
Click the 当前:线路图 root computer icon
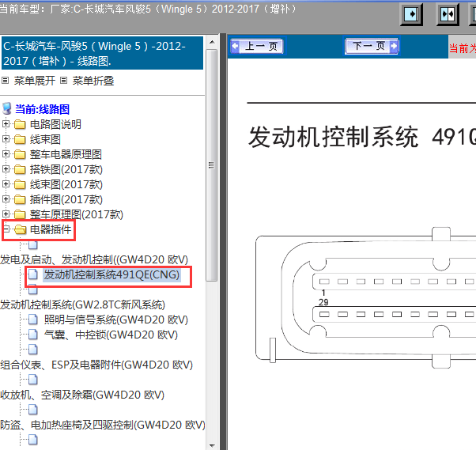tap(6, 108)
